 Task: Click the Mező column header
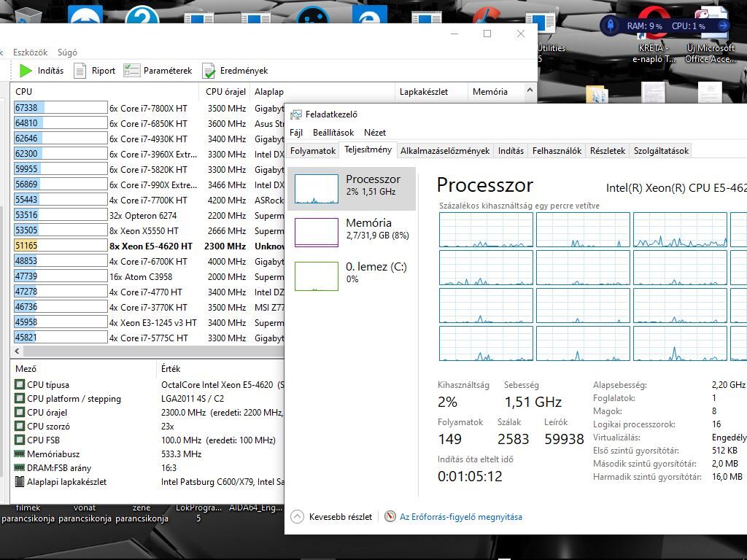pyautogui.click(x=84, y=368)
